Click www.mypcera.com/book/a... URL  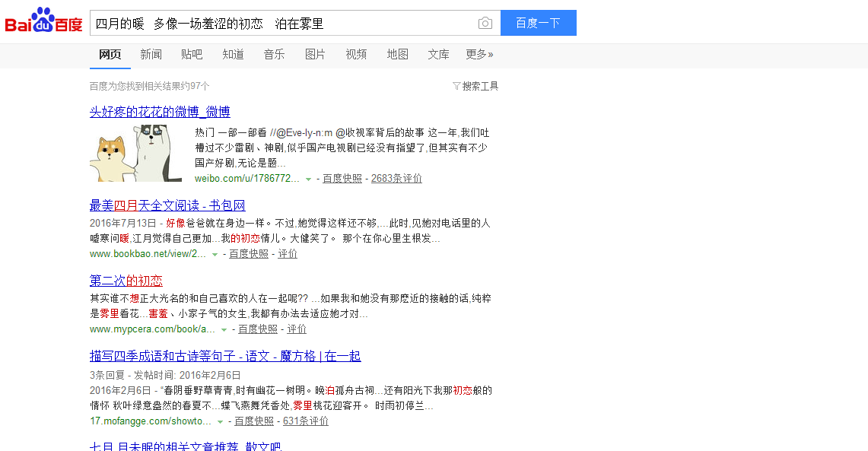[x=152, y=329]
